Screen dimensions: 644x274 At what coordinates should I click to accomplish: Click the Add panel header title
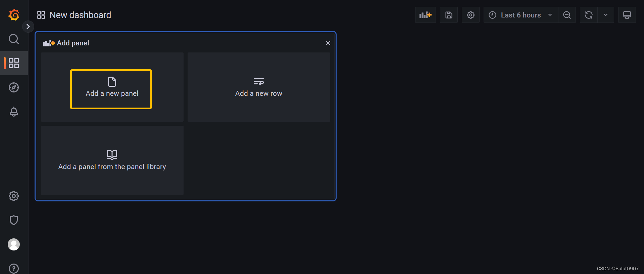coord(73,43)
